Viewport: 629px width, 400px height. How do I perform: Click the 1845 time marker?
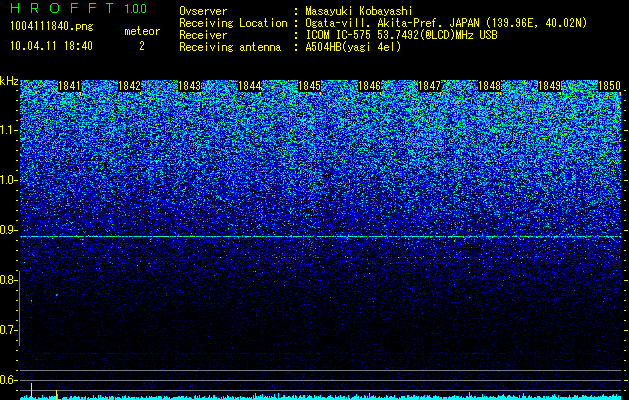coord(310,86)
